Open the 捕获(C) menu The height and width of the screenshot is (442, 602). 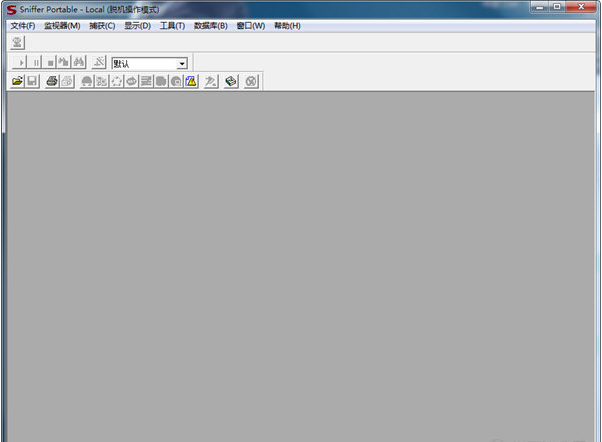click(x=102, y=26)
